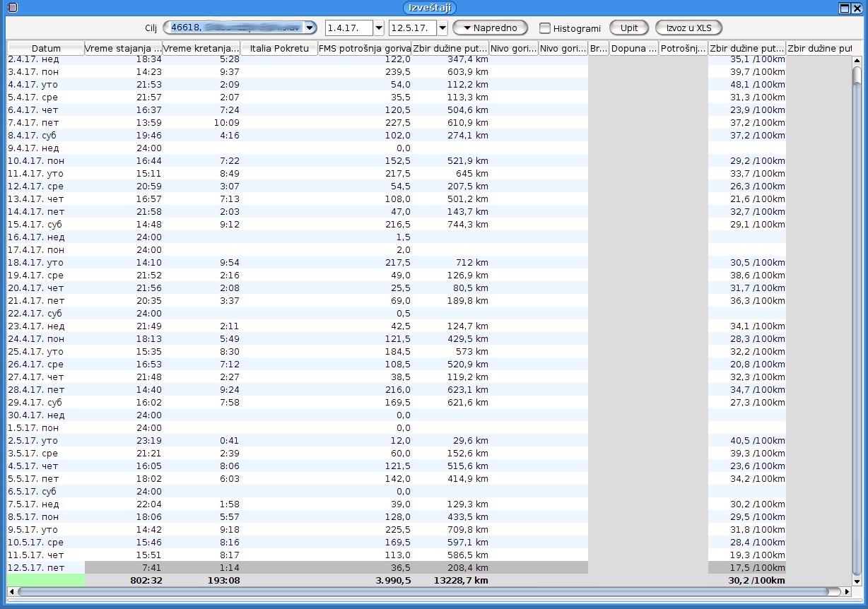Click the FMS potrošnja goriva column header

click(364, 49)
